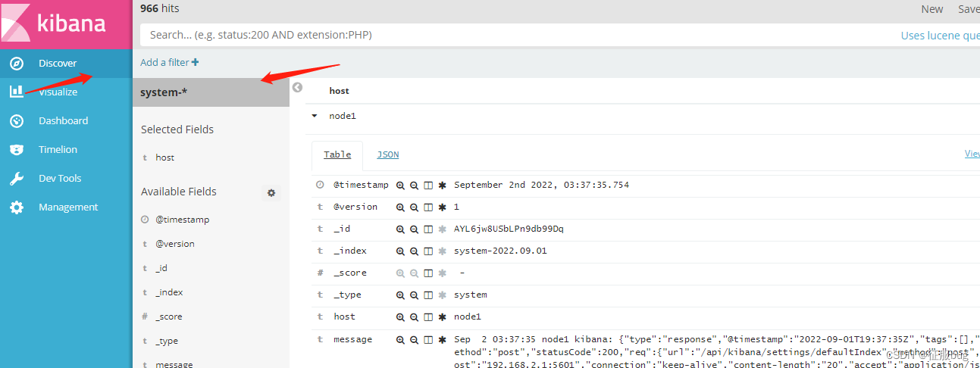The image size is (980, 368).
Task: Filter for value in @version row
Action: pyautogui.click(x=400, y=207)
